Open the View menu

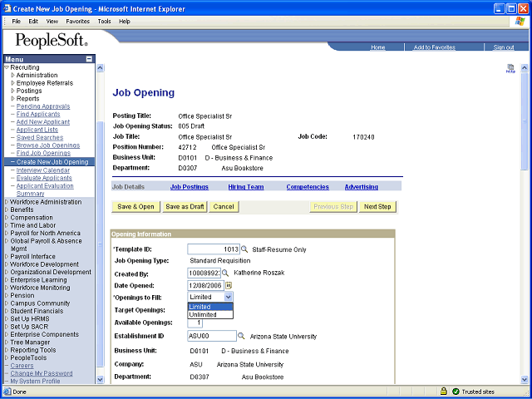click(52, 21)
